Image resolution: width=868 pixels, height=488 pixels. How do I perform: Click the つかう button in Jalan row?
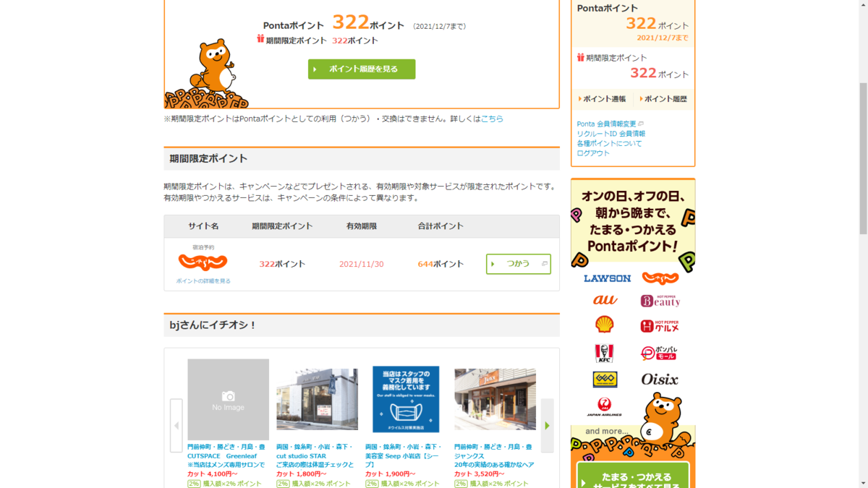519,264
